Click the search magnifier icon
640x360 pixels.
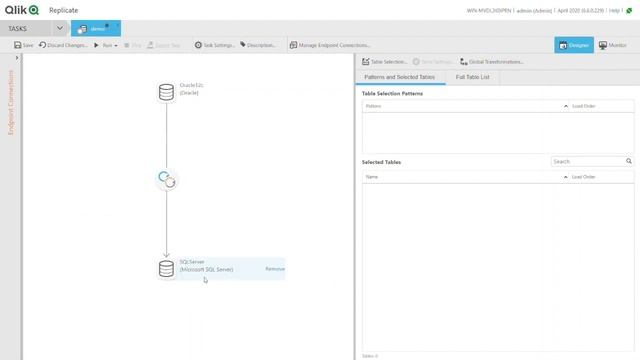click(x=629, y=161)
